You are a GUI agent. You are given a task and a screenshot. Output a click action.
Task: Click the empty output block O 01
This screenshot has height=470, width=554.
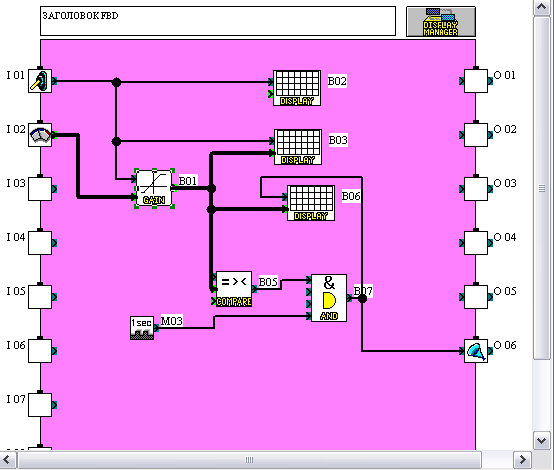point(476,81)
